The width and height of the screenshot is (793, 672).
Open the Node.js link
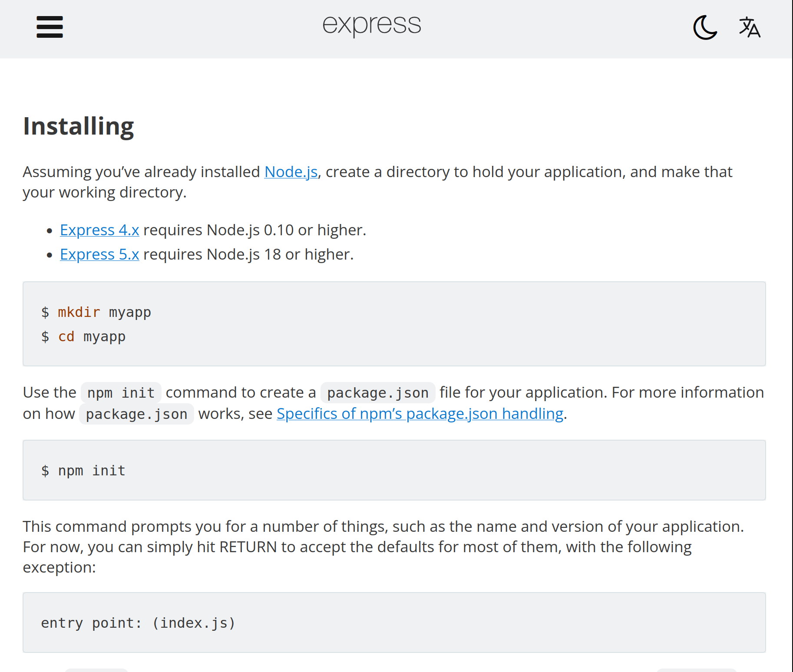point(291,172)
